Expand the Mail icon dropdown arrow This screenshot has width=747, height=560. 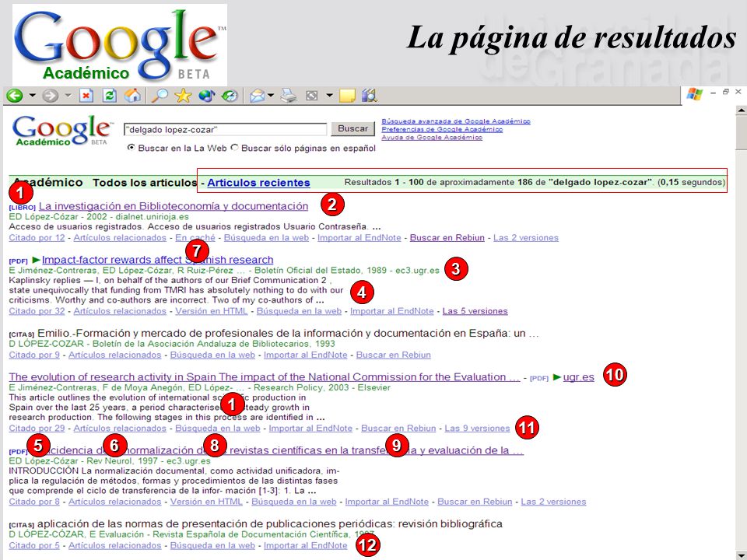271,96
